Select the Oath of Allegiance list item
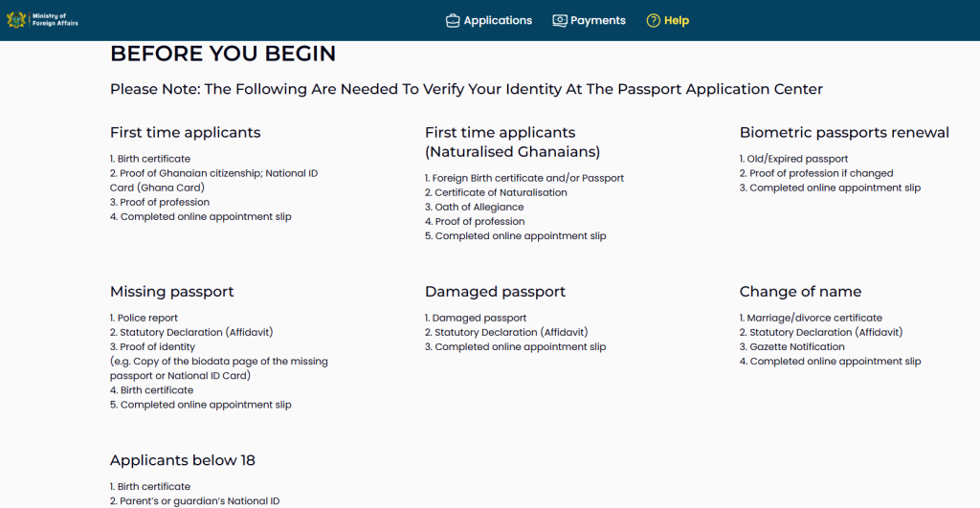The height and width of the screenshot is (508, 980). click(x=479, y=207)
